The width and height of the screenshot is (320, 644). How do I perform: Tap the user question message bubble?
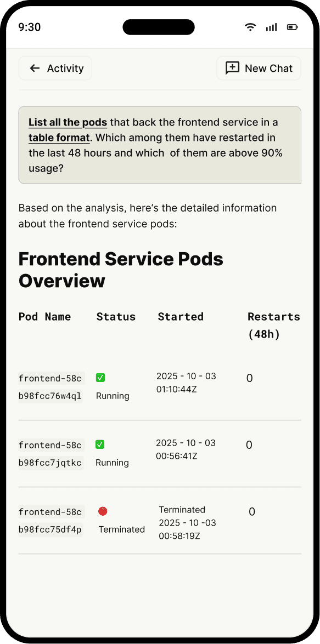pyautogui.click(x=160, y=145)
